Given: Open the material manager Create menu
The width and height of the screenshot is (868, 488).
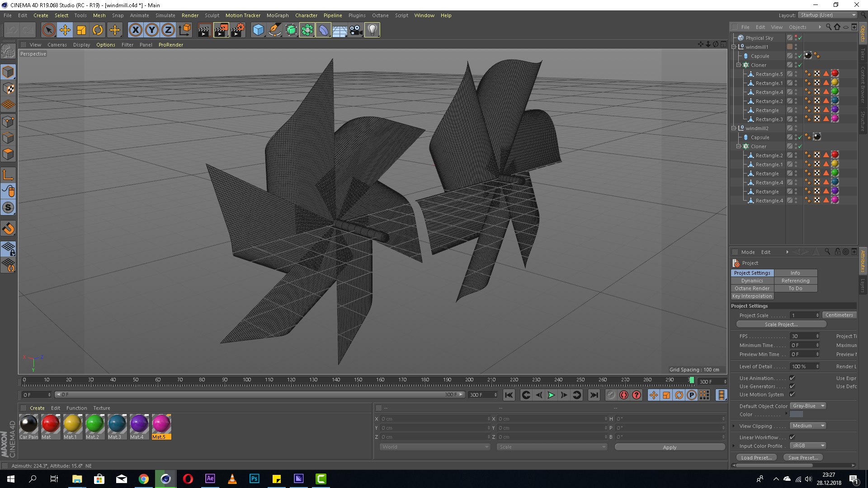Looking at the screenshot, I should point(37,408).
